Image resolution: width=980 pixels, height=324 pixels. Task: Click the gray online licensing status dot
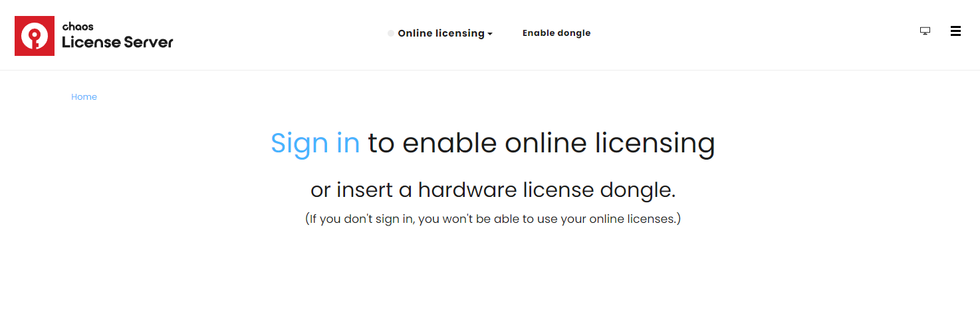(x=391, y=33)
